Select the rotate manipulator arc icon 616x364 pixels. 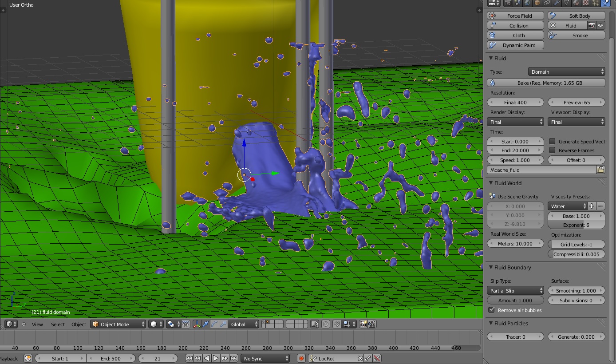214,324
